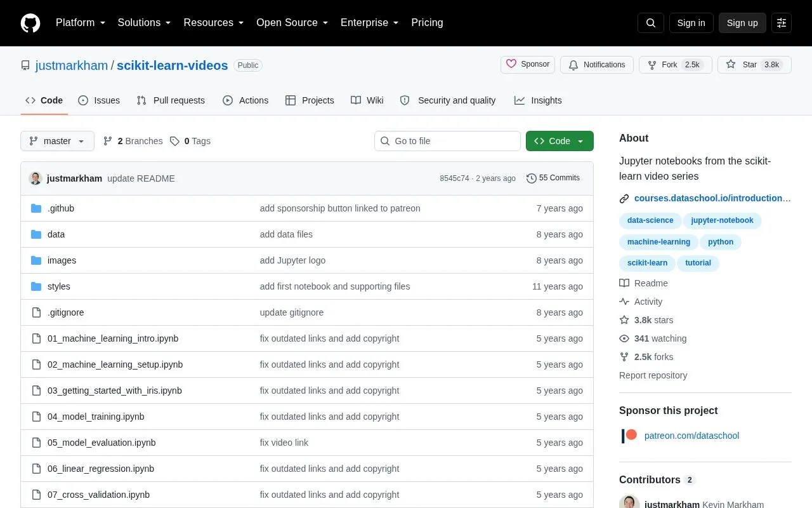Open 01_machine_learning_intro.ipynb notebook
This screenshot has height=508, width=812.
(x=113, y=338)
